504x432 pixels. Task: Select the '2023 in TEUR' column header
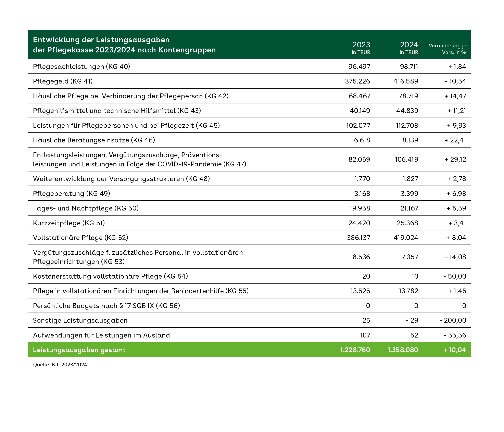pyautogui.click(x=361, y=48)
